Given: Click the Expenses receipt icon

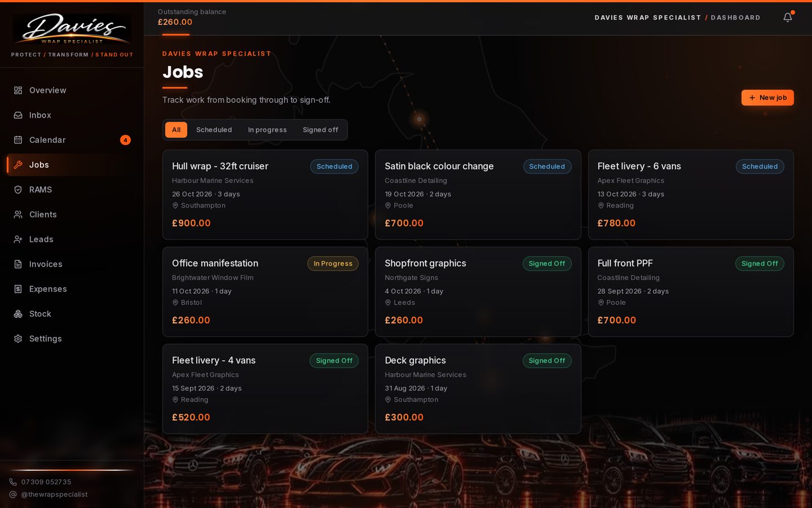Looking at the screenshot, I should click(x=18, y=289).
